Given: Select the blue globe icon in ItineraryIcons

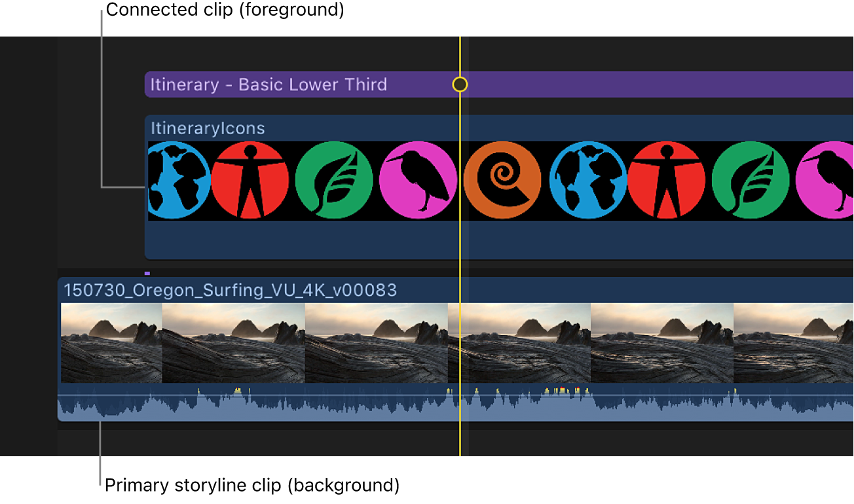Looking at the screenshot, I should click(x=180, y=179).
